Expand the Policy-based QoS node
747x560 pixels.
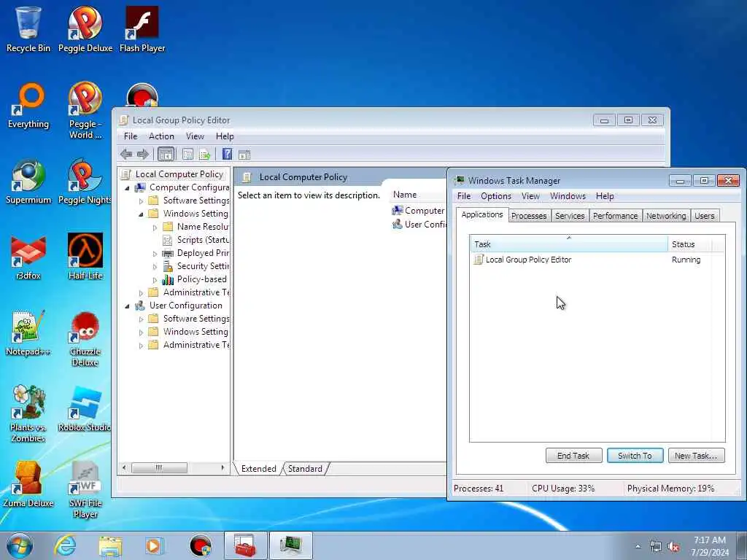[x=155, y=280]
